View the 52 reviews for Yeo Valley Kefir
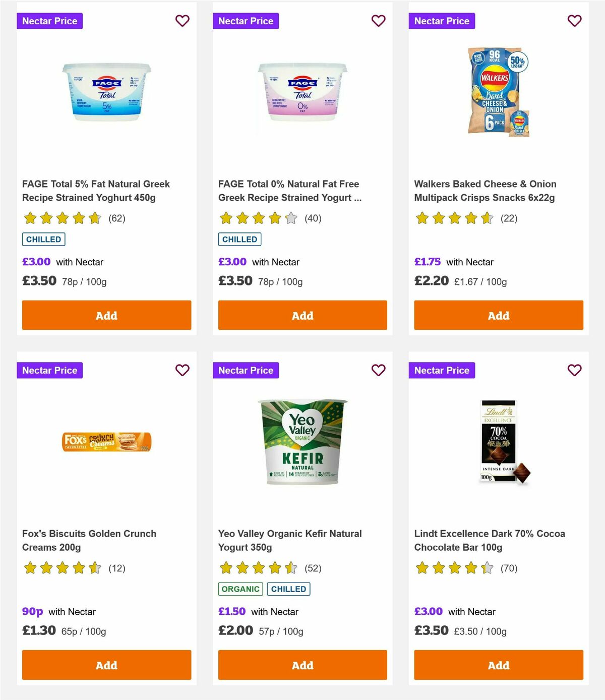Screen dimensions: 605x700 pos(313,568)
